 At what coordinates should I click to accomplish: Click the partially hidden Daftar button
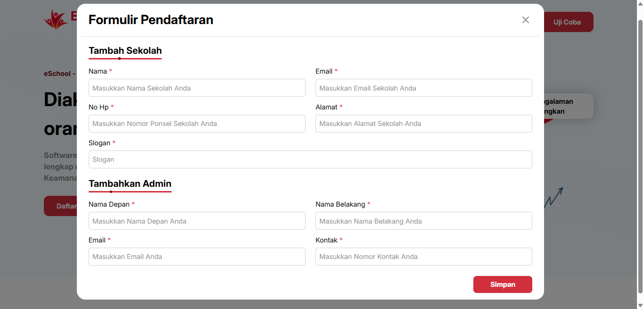[60, 206]
